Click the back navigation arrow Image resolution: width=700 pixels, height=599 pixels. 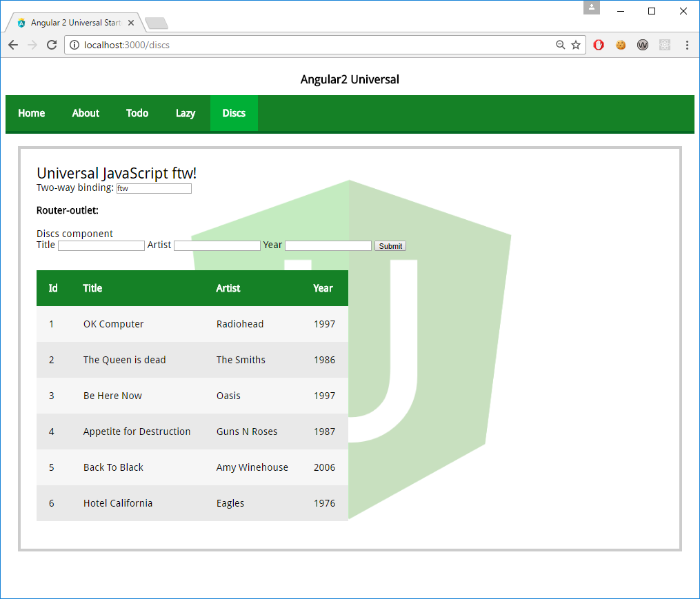tap(13, 44)
